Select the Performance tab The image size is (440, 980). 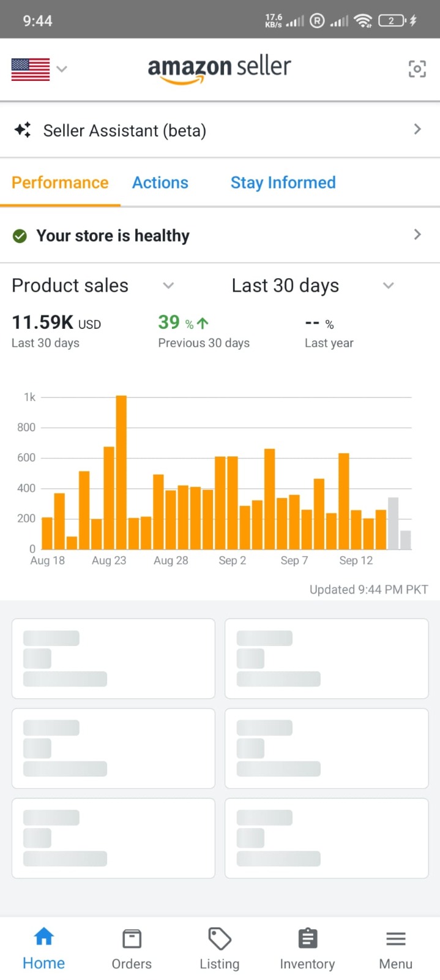tap(60, 183)
